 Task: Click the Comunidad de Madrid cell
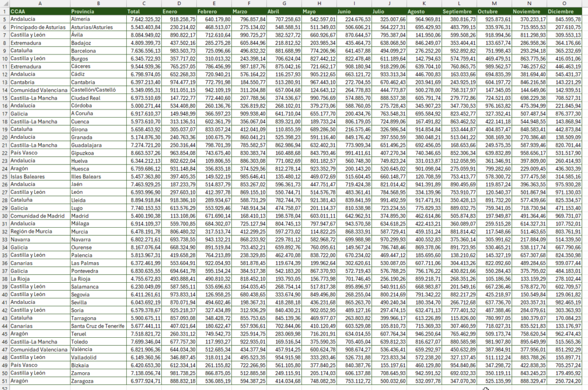coord(40,216)
